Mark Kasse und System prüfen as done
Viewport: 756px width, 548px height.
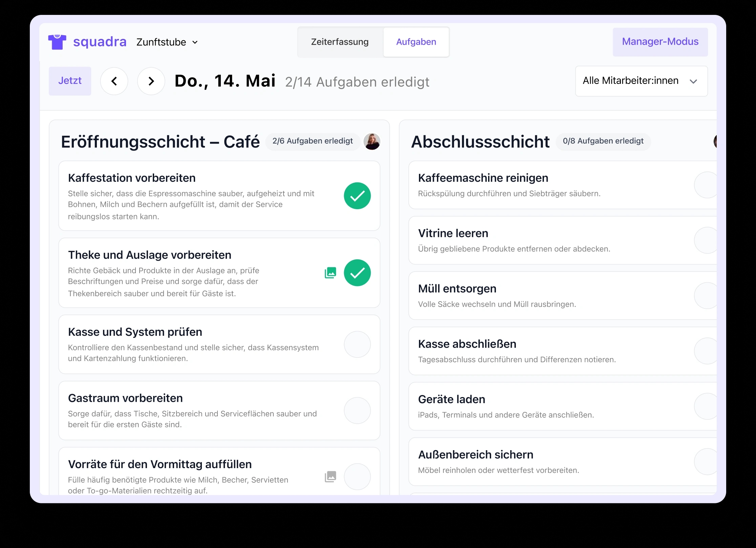(357, 344)
